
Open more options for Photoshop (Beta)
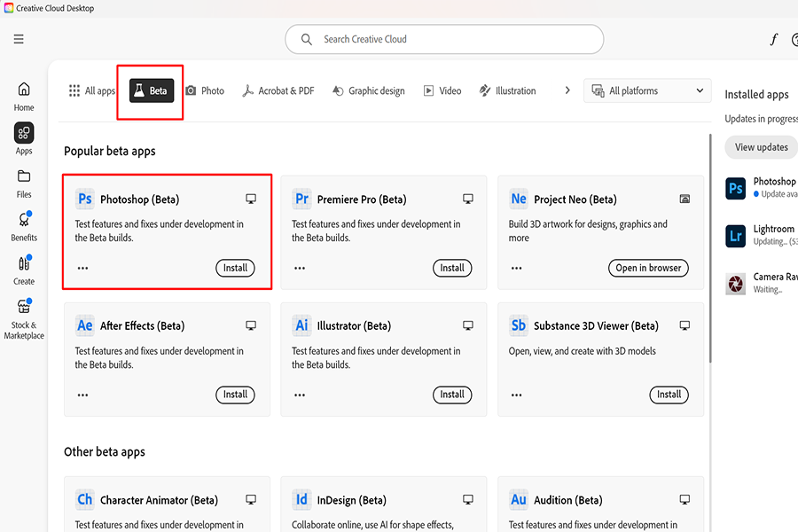point(82,268)
